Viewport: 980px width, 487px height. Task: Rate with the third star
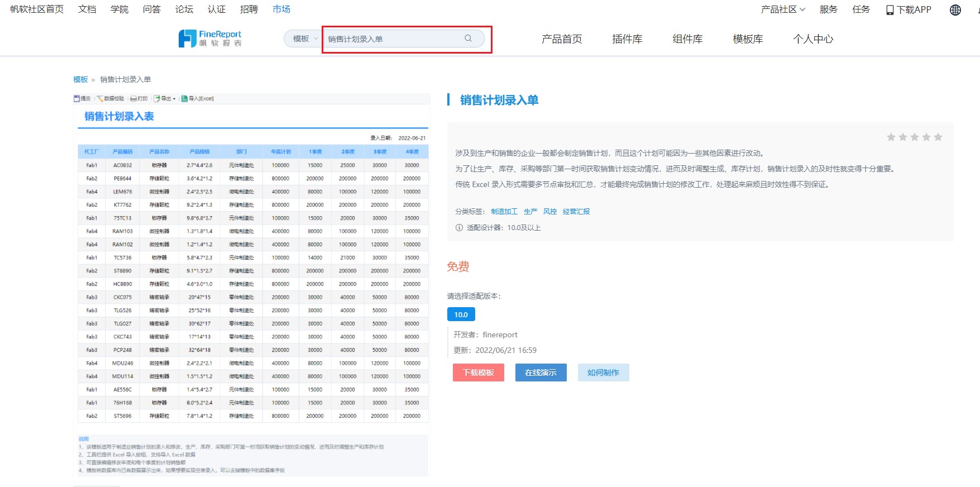coord(915,137)
